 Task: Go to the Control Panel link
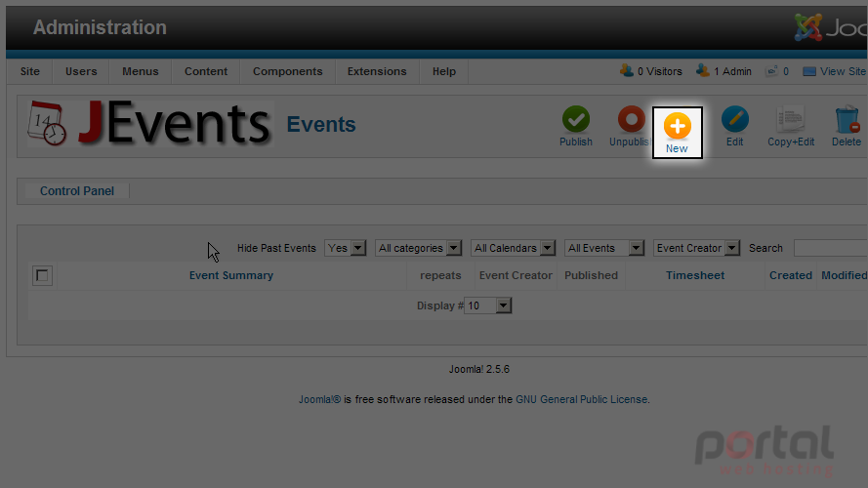pyautogui.click(x=77, y=191)
